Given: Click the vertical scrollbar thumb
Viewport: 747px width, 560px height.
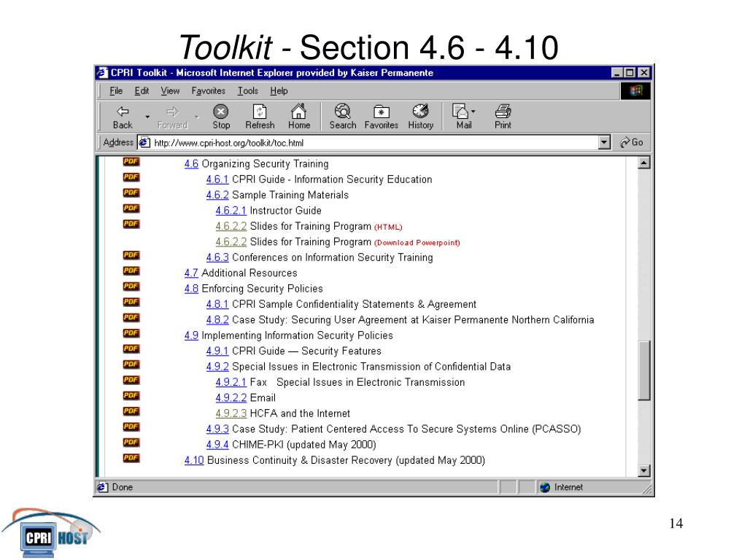Looking at the screenshot, I should [644, 370].
